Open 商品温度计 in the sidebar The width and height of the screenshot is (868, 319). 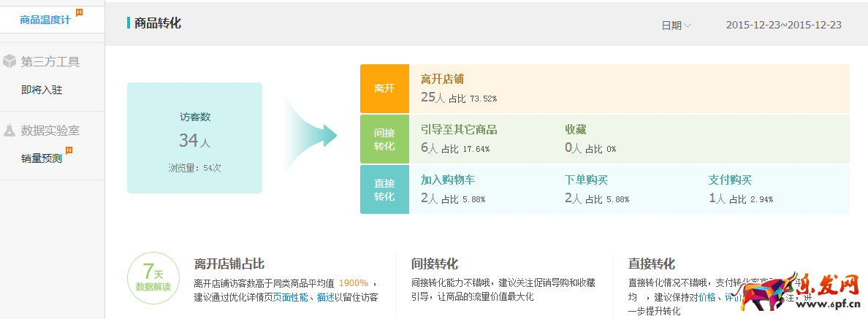point(45,20)
